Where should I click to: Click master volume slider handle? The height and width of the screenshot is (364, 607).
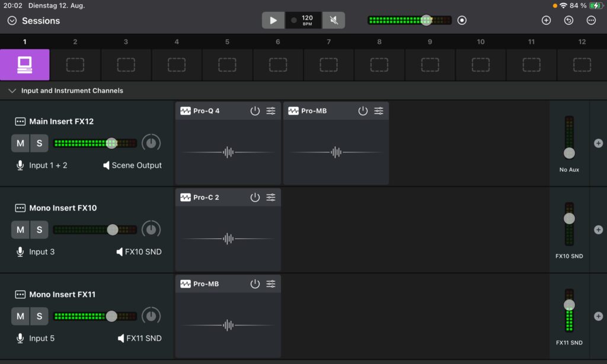[426, 20]
